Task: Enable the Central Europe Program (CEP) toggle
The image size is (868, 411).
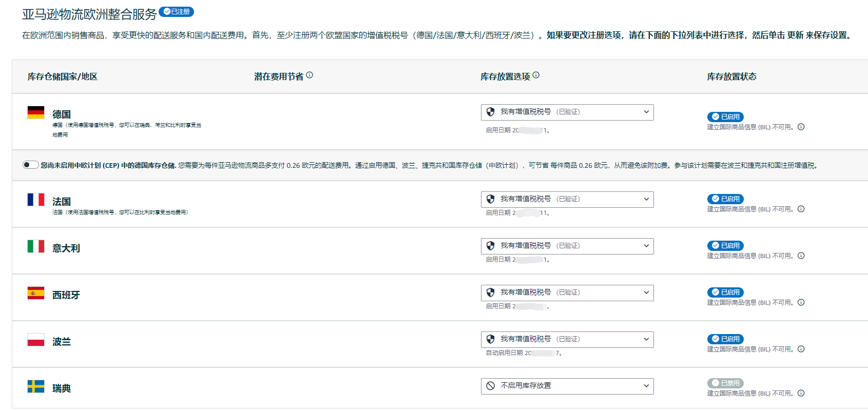Action: [x=31, y=165]
